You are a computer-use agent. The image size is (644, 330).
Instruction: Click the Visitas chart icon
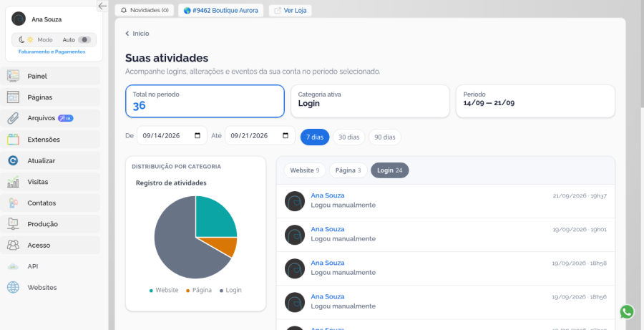coord(13,182)
